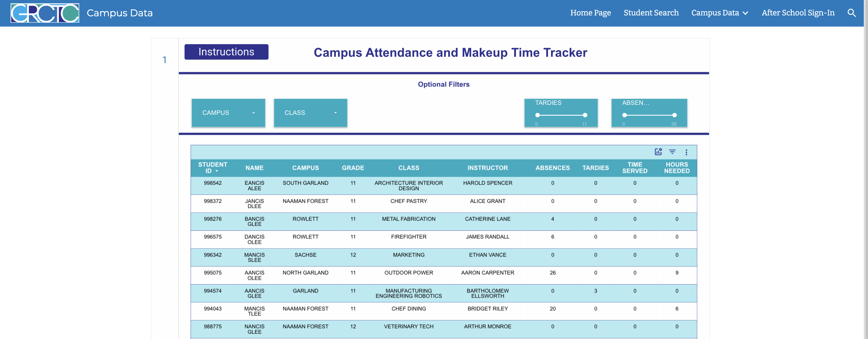
Task: Open the CLASS filter dropdown
Action: click(310, 113)
